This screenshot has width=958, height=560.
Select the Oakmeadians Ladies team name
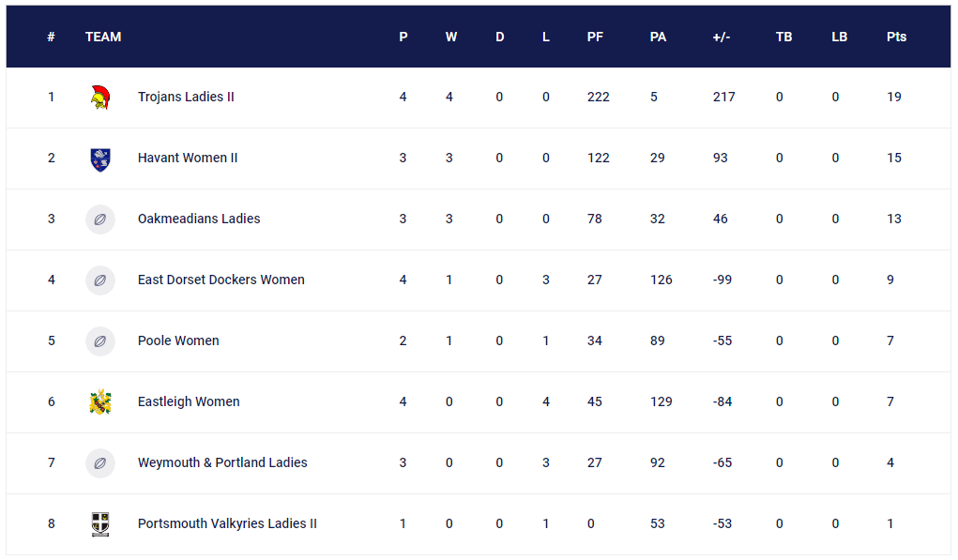(199, 219)
